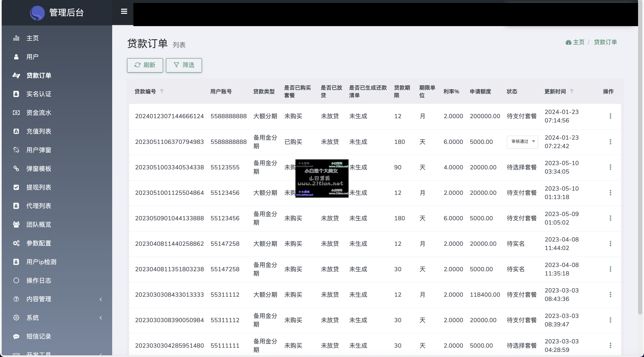Screen dimensions: 644x357
Task: Open the 审核通过 status dropdown
Action: [522, 142]
